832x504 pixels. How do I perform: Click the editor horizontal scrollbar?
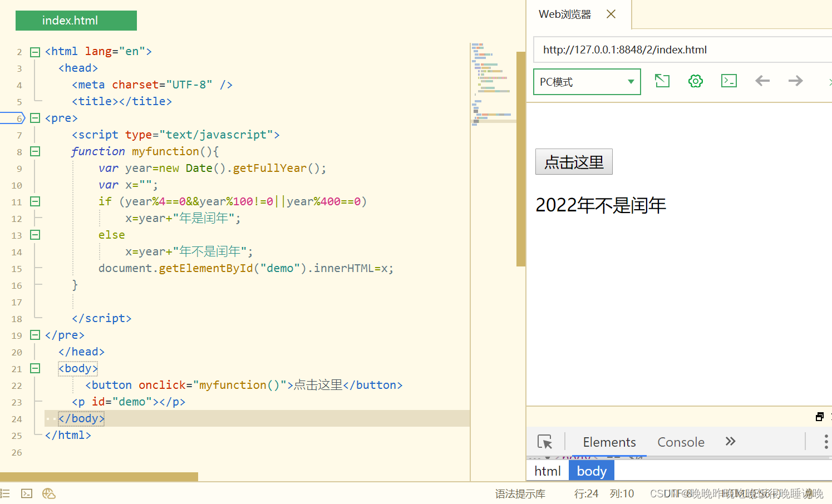(x=99, y=477)
